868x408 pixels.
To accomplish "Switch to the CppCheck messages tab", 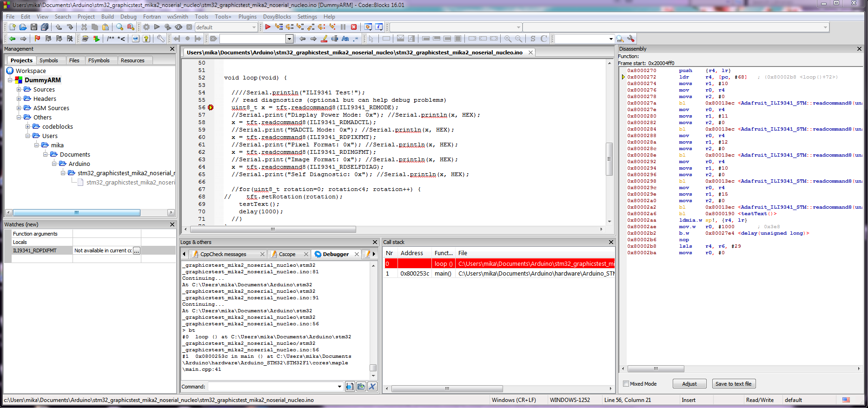I will 223,254.
